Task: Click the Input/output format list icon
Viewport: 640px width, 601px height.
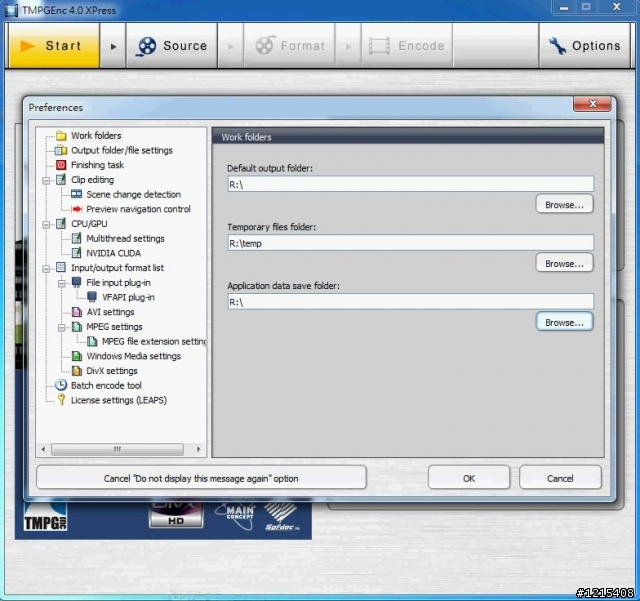Action: 61,268
